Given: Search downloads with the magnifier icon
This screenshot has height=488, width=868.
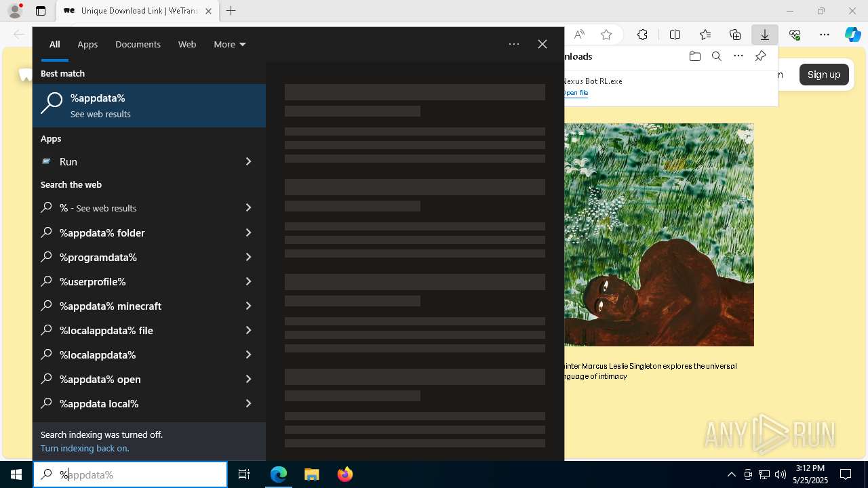Looking at the screenshot, I should pyautogui.click(x=716, y=56).
